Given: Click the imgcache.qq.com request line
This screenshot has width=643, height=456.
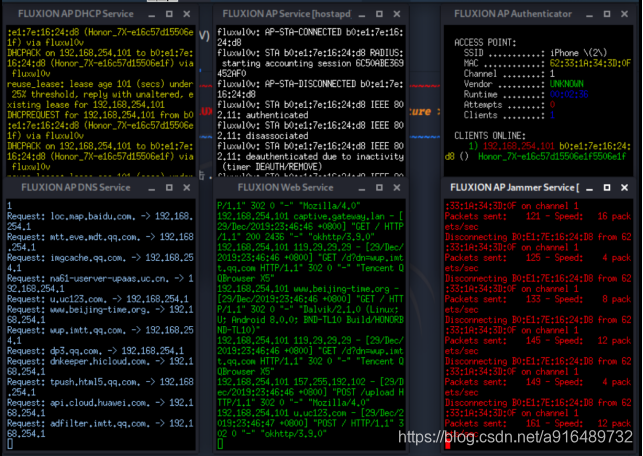Looking at the screenshot, I should click(x=100, y=263).
